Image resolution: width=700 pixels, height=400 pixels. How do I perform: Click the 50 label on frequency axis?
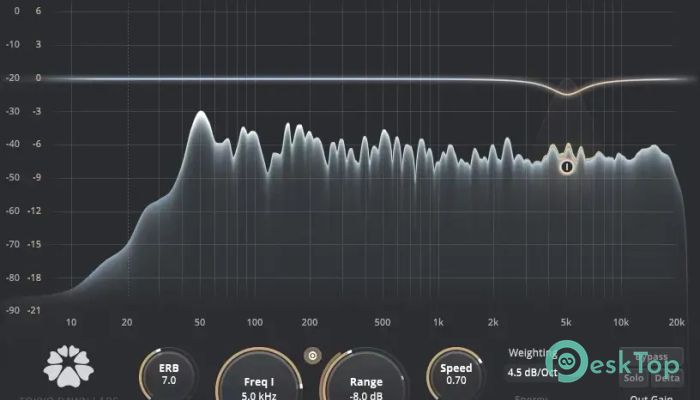[x=200, y=322]
